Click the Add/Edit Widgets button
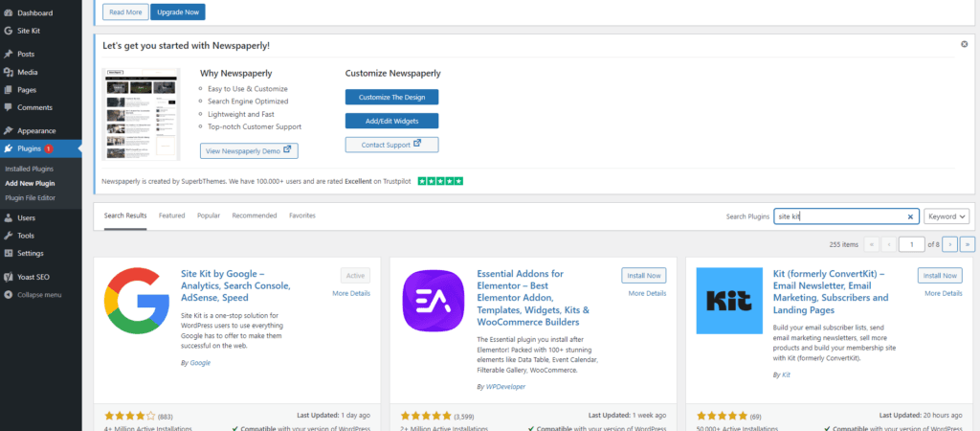Screen dimensions: 980x431 [x=391, y=121]
